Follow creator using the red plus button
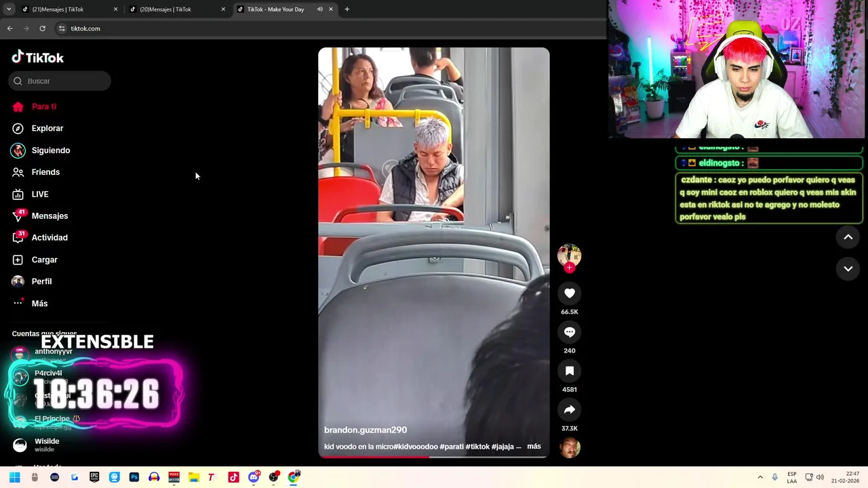 point(570,268)
